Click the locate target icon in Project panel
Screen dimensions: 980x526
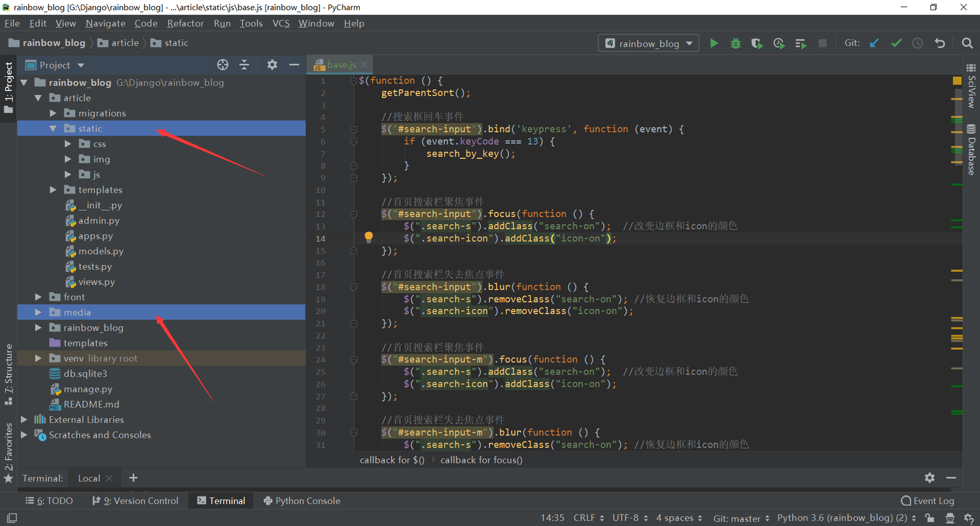point(223,64)
